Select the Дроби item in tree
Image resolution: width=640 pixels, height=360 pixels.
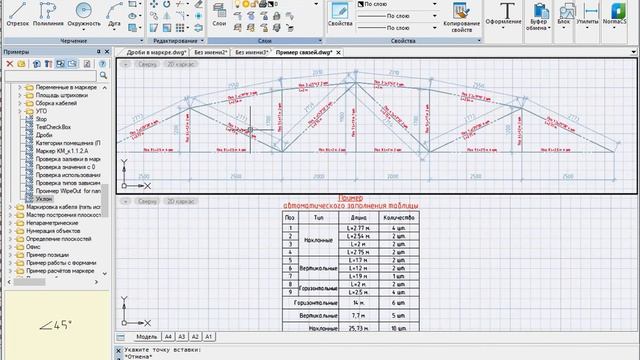[x=44, y=135]
